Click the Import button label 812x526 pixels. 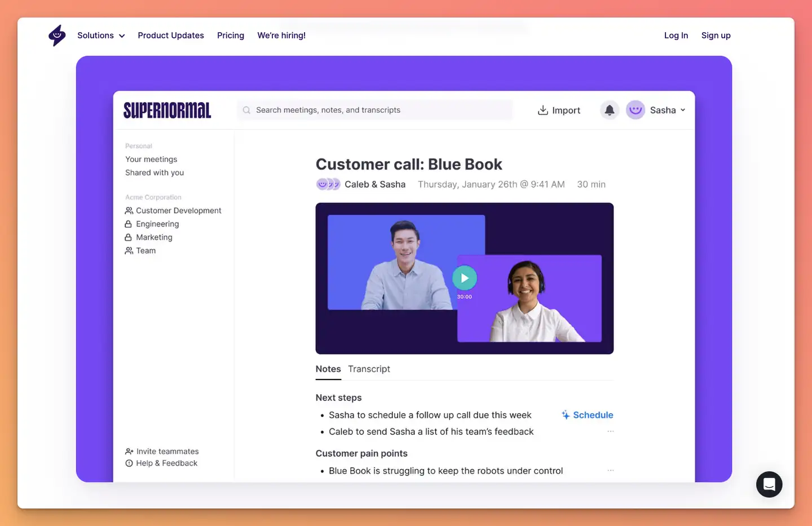[x=566, y=110]
